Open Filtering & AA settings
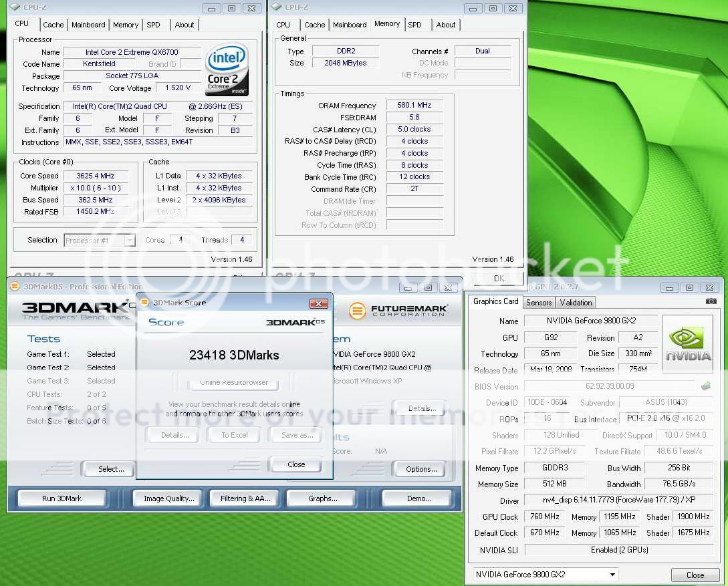728x586 pixels. (245, 498)
